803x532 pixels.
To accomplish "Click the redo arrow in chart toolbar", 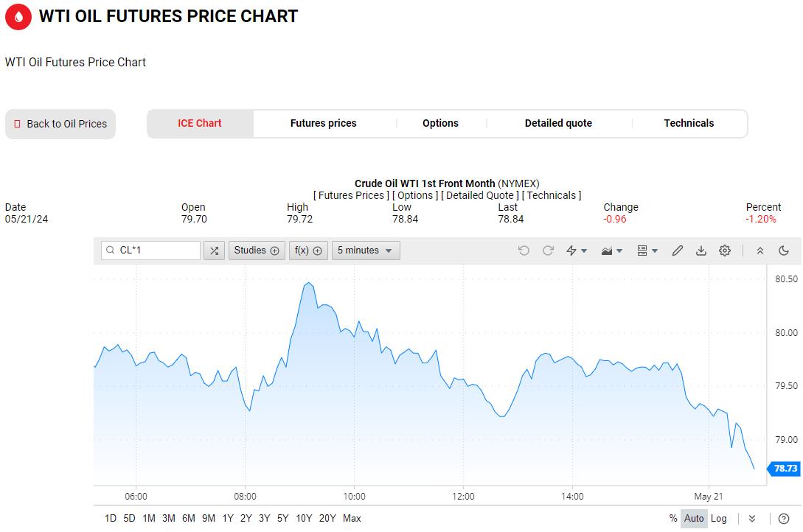I will 548,251.
